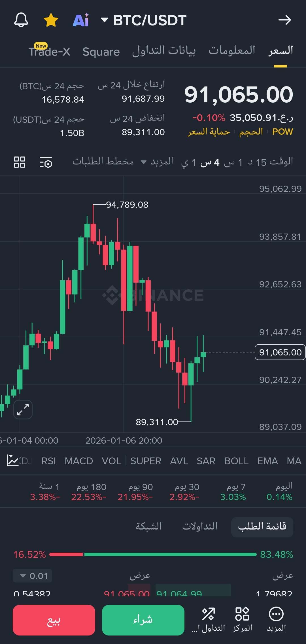This screenshot has height=644, width=306.
Task: Toggle the MACD indicator
Action: coord(79,461)
